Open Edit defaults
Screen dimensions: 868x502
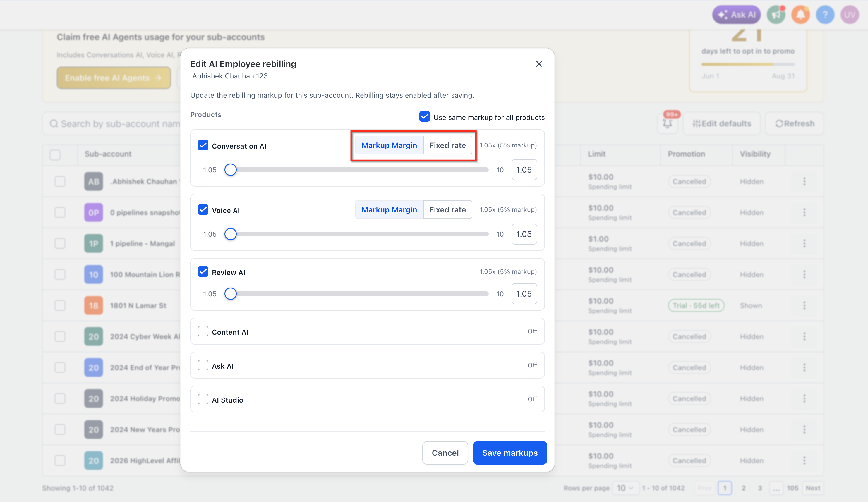click(x=722, y=123)
